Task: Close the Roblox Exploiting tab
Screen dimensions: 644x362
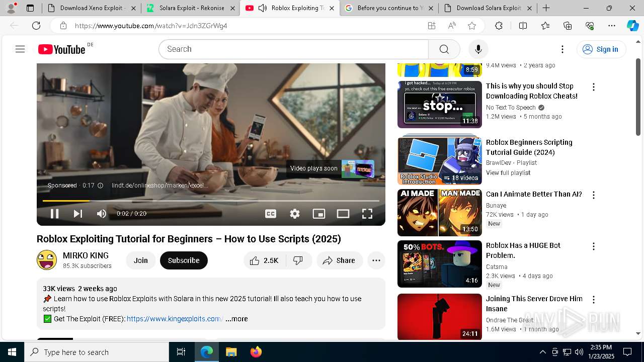Action: pos(332,8)
